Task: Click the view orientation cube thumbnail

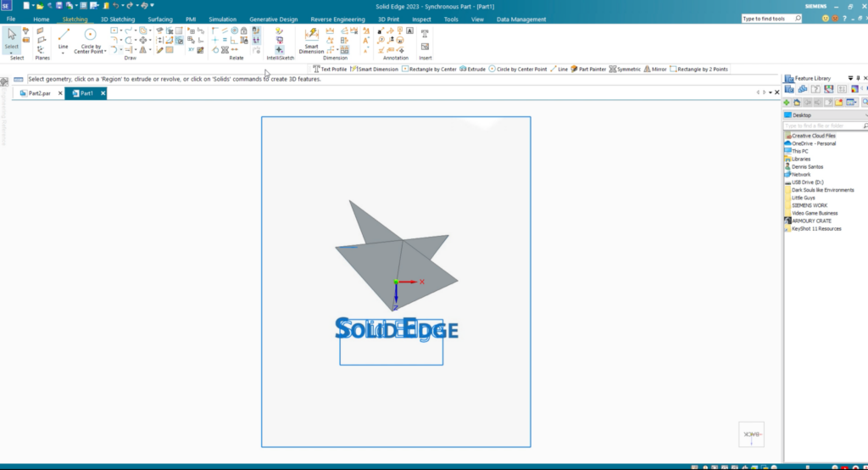Action: click(x=751, y=434)
